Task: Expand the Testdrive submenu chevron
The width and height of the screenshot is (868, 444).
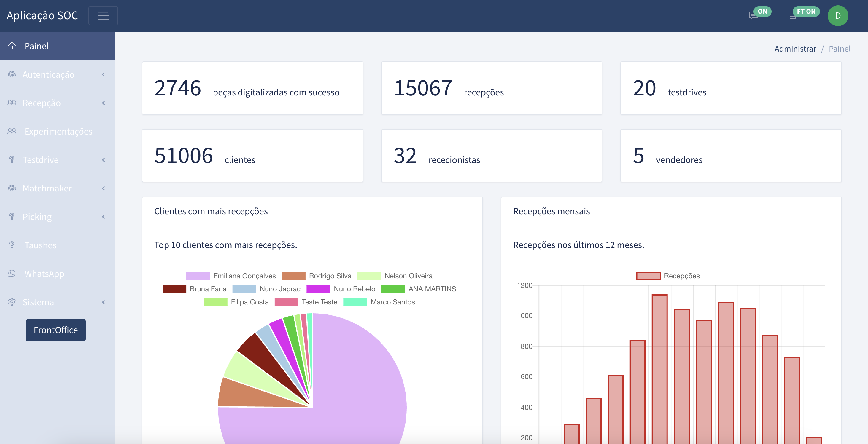Action: (104, 160)
